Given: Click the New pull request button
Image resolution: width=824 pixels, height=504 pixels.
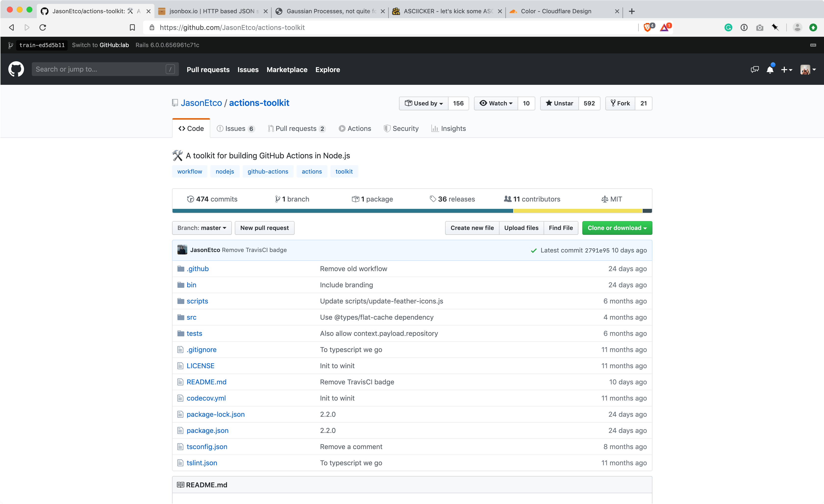Looking at the screenshot, I should (264, 228).
